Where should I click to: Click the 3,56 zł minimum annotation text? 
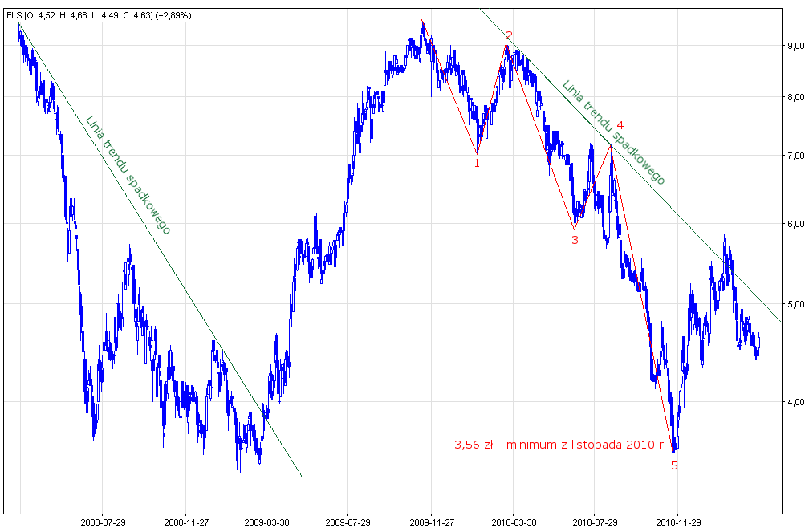coord(561,445)
